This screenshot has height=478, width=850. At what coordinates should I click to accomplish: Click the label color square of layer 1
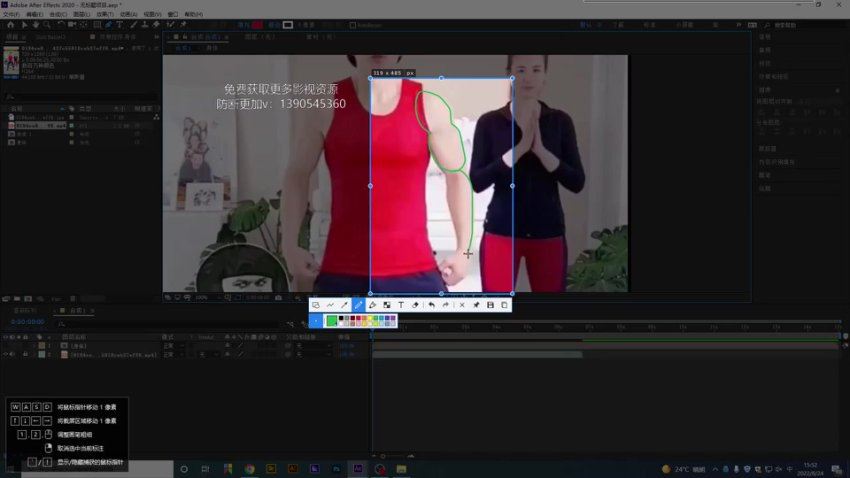pyautogui.click(x=42, y=346)
